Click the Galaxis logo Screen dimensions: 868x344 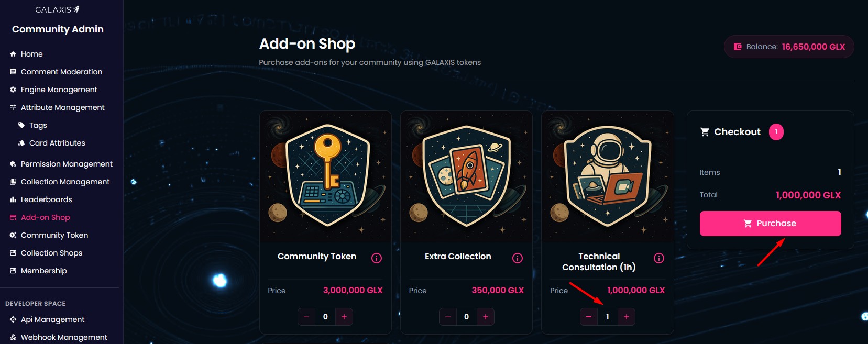coord(58,9)
